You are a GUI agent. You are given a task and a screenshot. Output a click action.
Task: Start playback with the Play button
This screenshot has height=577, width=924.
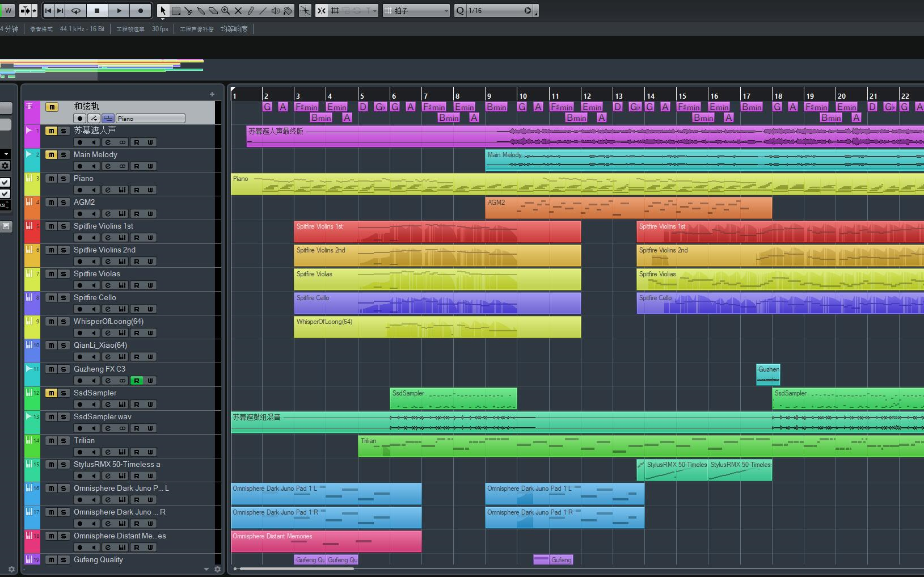click(119, 10)
